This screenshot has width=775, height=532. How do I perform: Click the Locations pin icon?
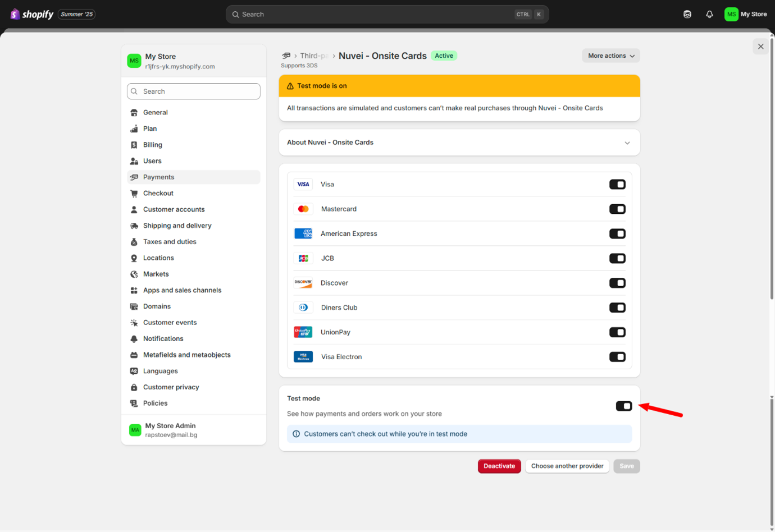[x=134, y=258]
